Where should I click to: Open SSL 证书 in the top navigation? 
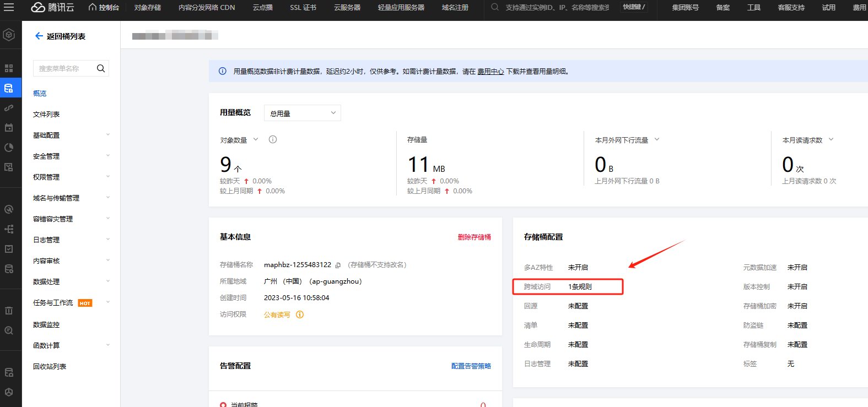pyautogui.click(x=303, y=7)
